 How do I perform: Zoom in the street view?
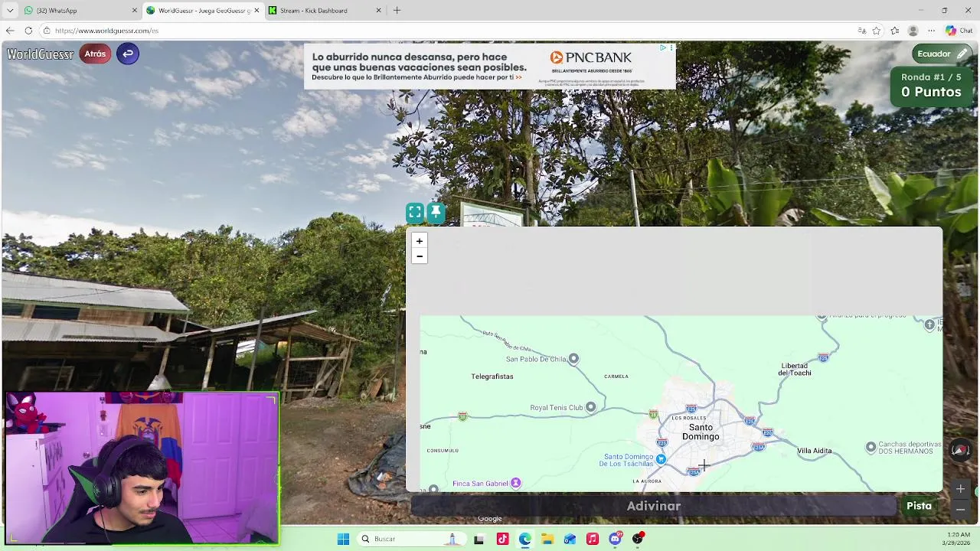tap(960, 489)
